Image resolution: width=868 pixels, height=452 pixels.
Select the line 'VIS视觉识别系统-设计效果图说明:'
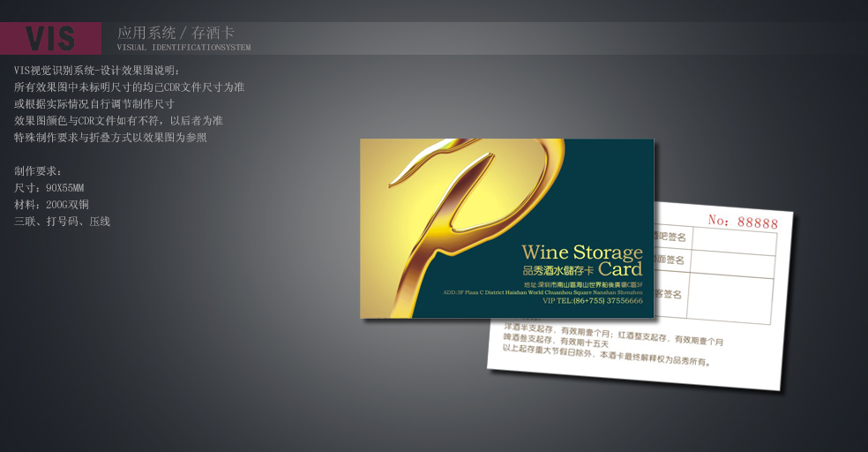pos(97,71)
